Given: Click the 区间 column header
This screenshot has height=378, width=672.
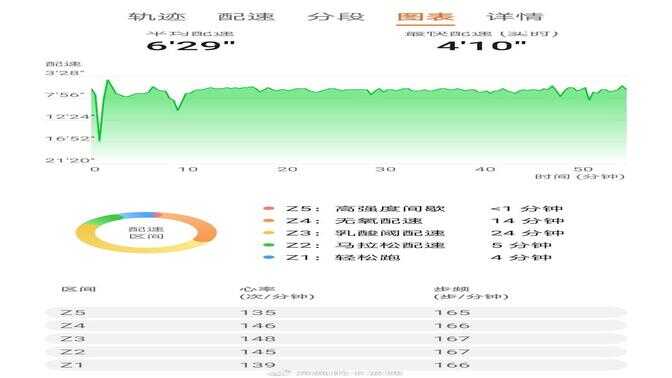Looking at the screenshot, I should click(78, 289).
